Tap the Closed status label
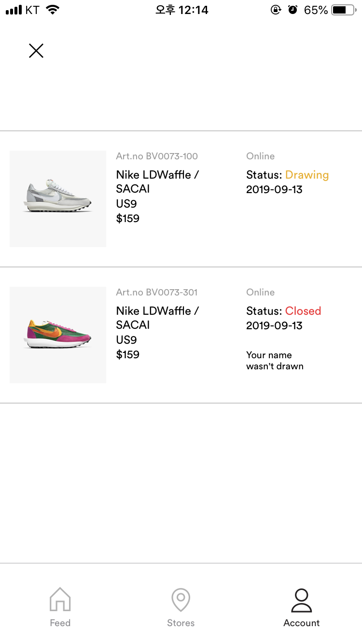Image resolution: width=362 pixels, height=644 pixels. tap(303, 311)
